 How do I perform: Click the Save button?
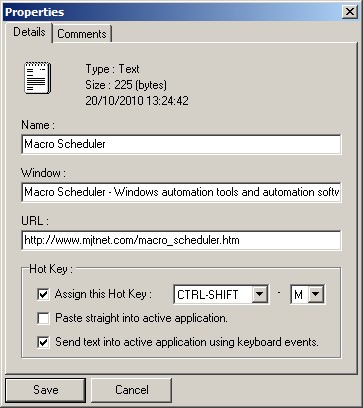46,390
